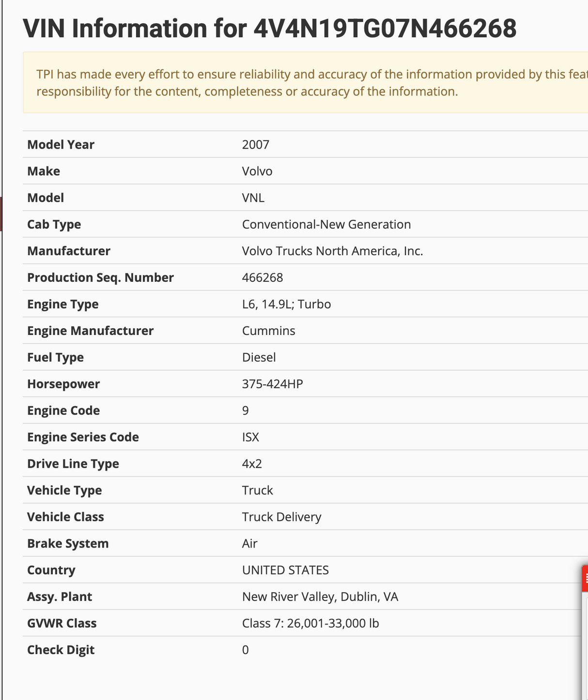The height and width of the screenshot is (700, 588).
Task: Click the Check Digit label
Action: [61, 651]
